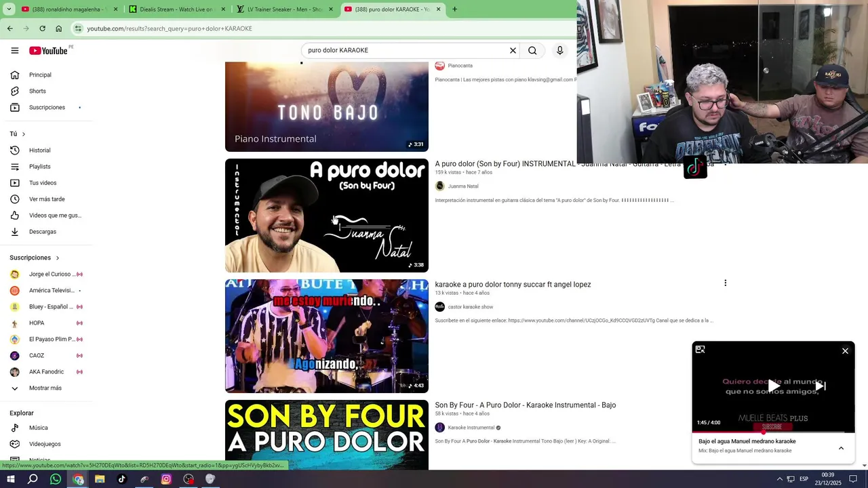This screenshot has width=868, height=488.
Task: Clear the search box with the X
Action: coord(513,50)
